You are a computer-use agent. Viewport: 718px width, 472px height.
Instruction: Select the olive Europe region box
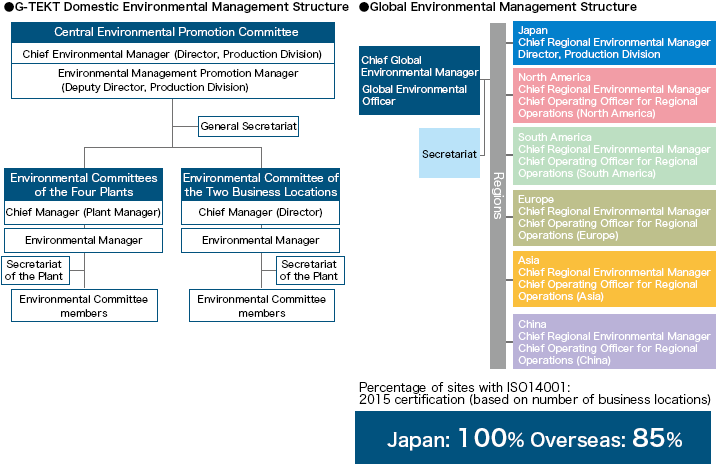tap(614, 218)
